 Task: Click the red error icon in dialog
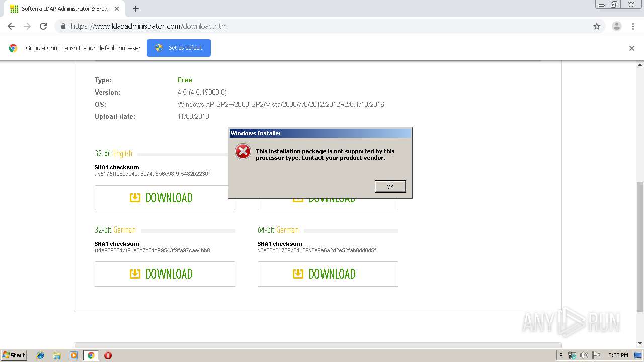pos(243,151)
